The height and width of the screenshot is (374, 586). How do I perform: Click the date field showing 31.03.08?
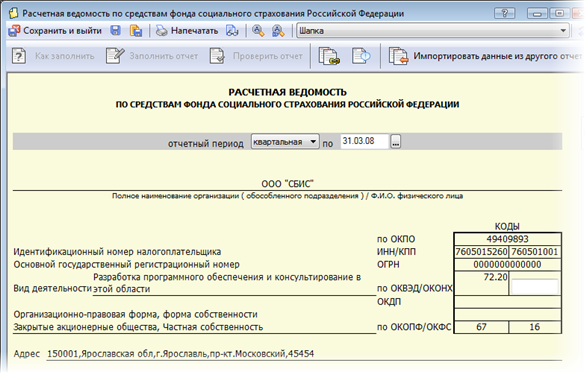coord(364,141)
